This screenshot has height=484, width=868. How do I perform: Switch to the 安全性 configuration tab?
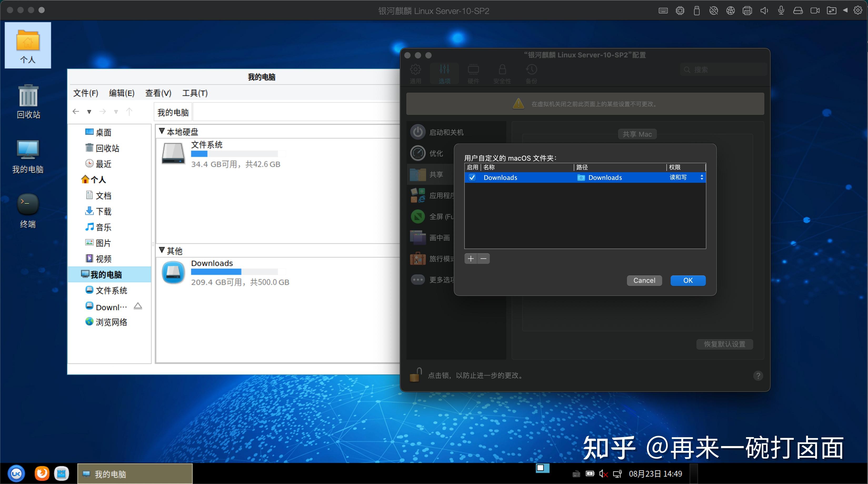[502, 73]
